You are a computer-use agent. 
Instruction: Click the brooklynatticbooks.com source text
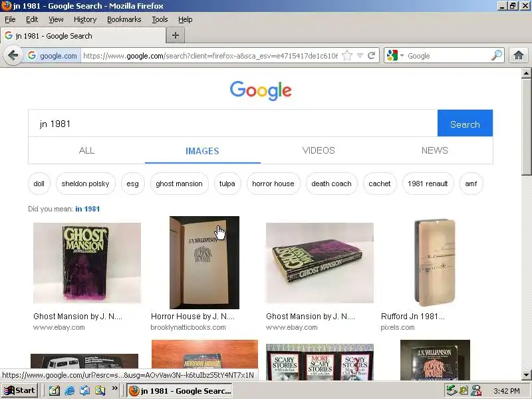point(188,327)
